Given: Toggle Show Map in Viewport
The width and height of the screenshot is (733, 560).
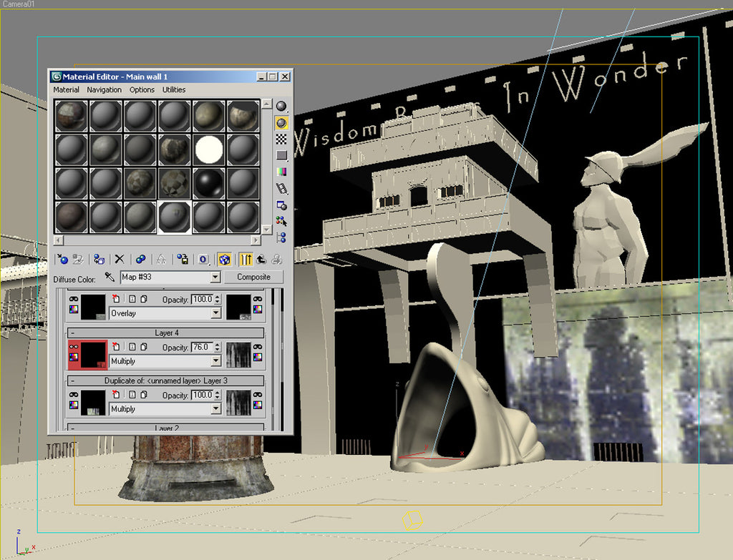Looking at the screenshot, I should tap(224, 259).
